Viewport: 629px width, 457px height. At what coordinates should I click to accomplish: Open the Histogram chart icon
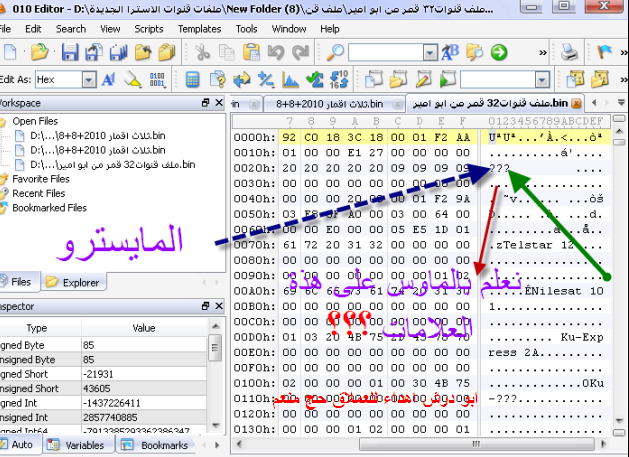[290, 80]
